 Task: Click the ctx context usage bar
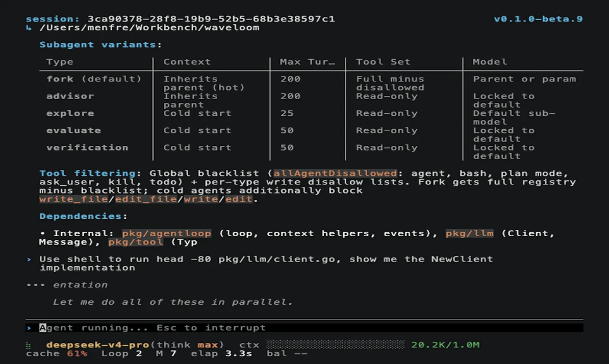coord(335,345)
